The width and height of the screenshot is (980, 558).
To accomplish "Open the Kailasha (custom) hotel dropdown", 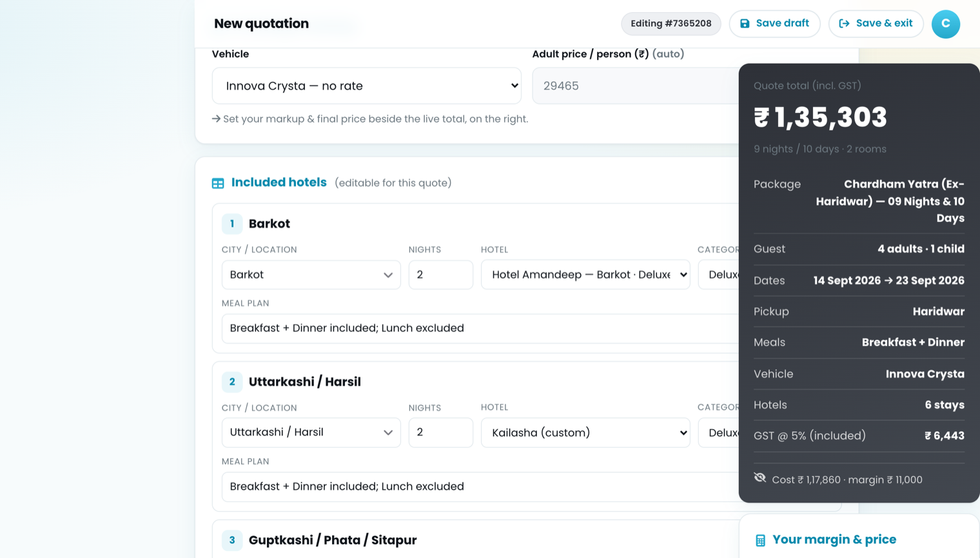I will (585, 432).
